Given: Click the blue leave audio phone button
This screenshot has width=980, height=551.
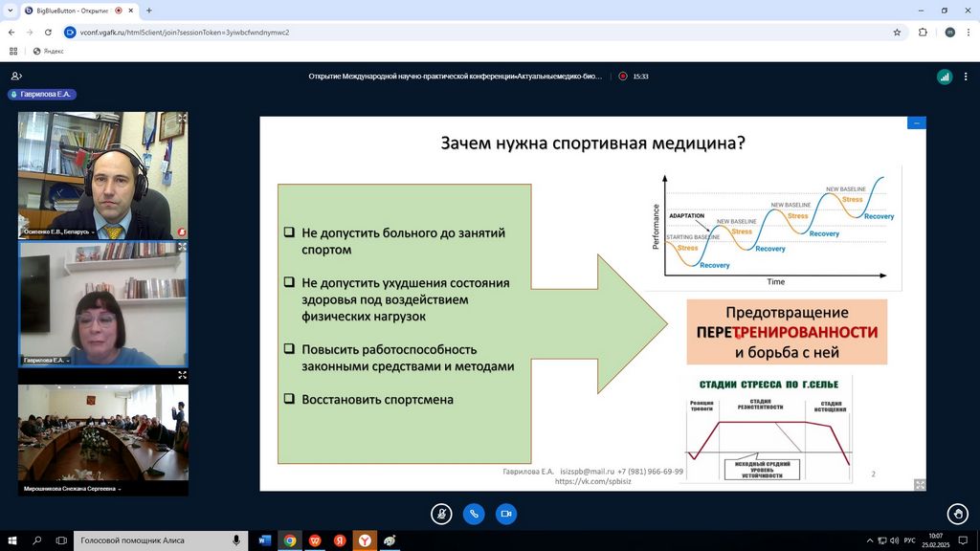Looking at the screenshot, I should click(474, 514).
